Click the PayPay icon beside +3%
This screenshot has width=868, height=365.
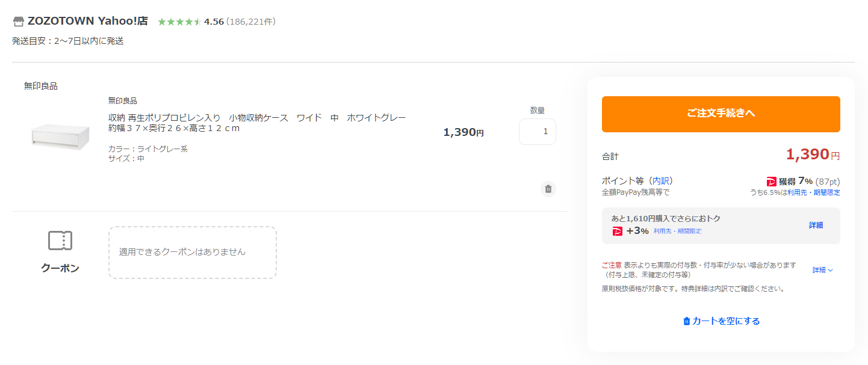[x=617, y=232]
